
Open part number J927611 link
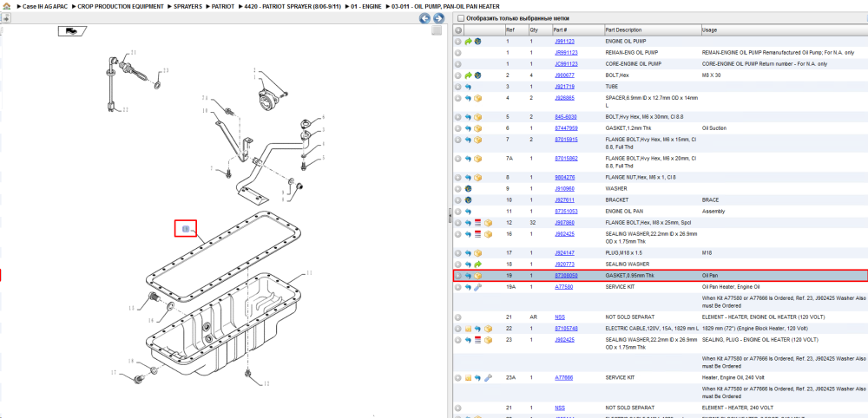point(564,199)
